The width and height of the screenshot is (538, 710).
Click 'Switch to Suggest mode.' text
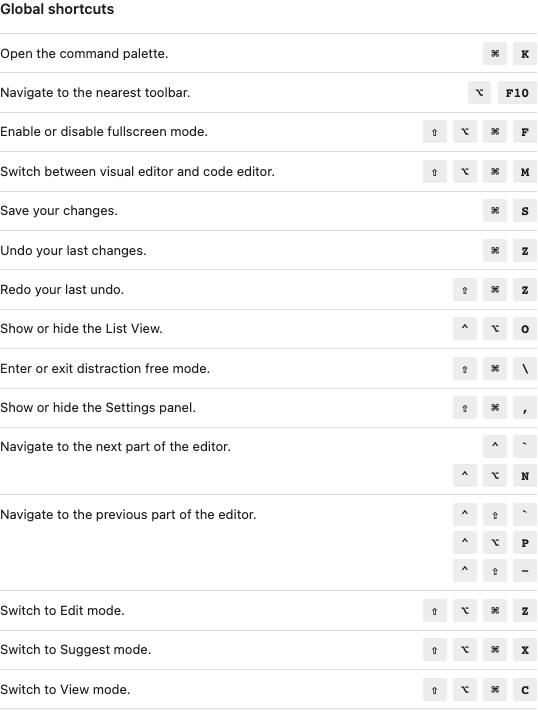click(76, 649)
